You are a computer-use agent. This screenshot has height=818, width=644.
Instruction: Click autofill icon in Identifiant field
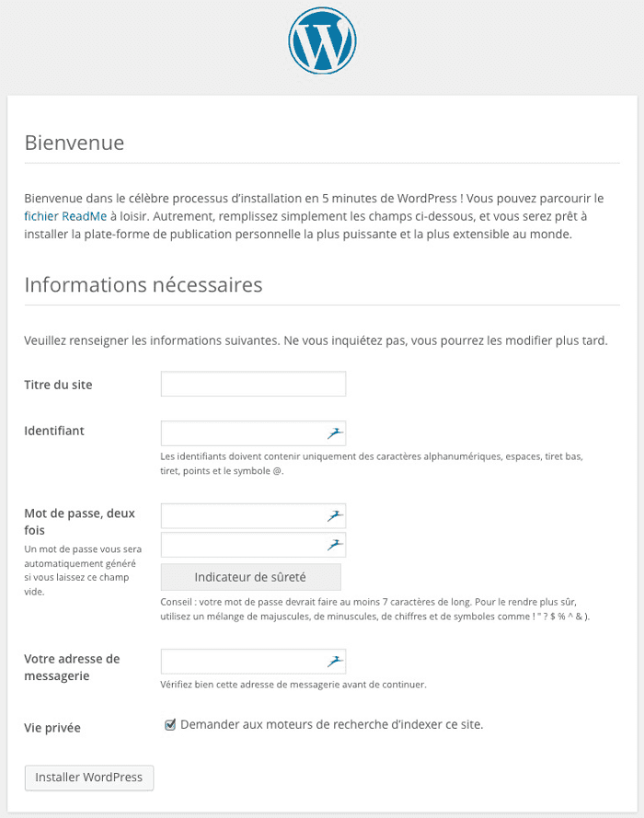pos(335,433)
